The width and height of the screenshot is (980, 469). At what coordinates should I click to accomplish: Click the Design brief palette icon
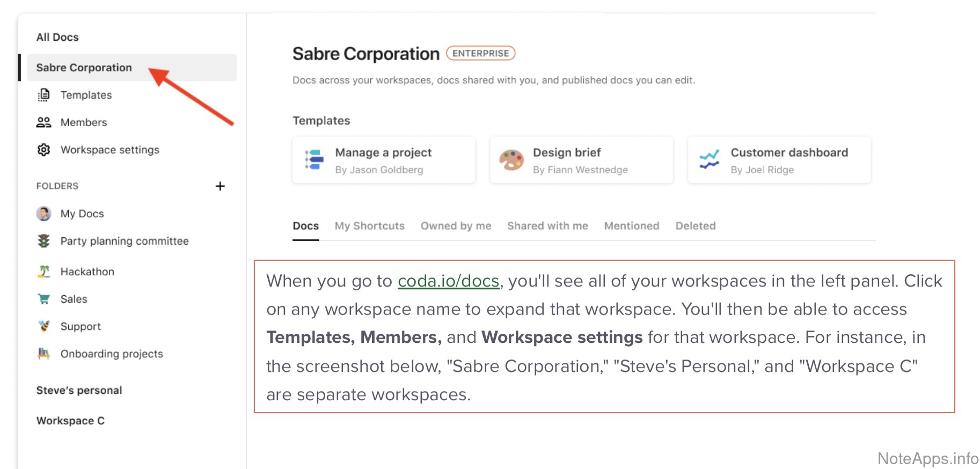point(511,160)
